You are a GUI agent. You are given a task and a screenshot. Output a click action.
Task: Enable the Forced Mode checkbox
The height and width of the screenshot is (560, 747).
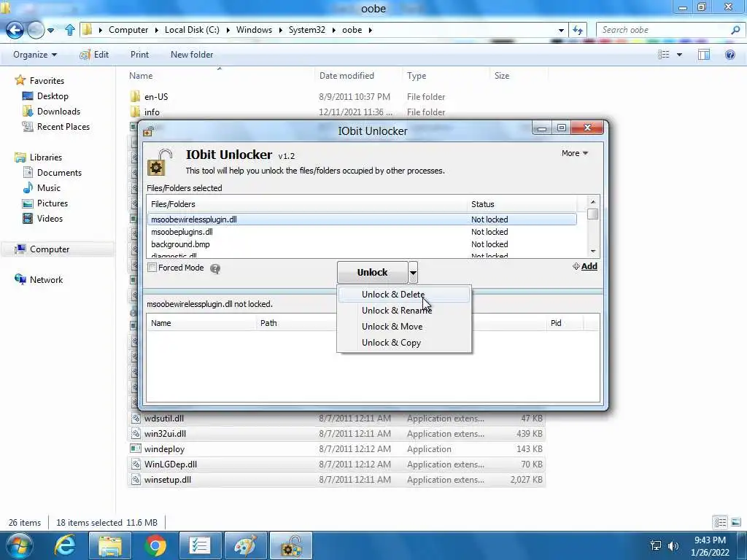tap(152, 268)
